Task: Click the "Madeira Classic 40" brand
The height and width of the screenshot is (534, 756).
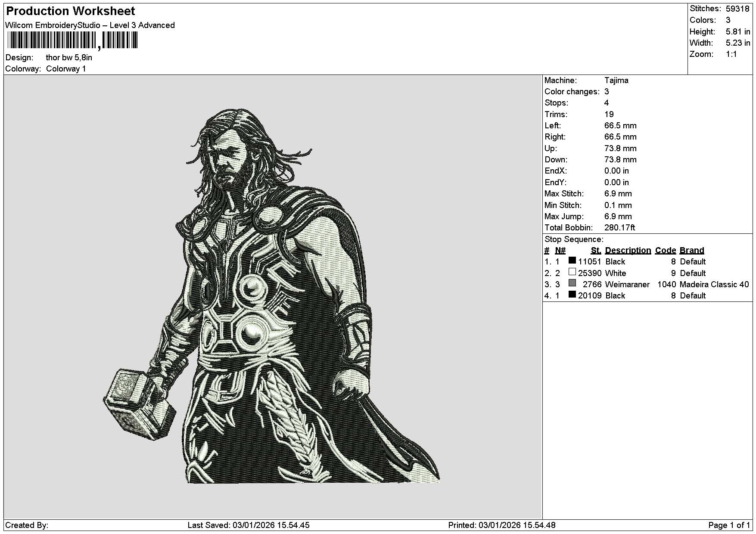Action: click(x=714, y=285)
